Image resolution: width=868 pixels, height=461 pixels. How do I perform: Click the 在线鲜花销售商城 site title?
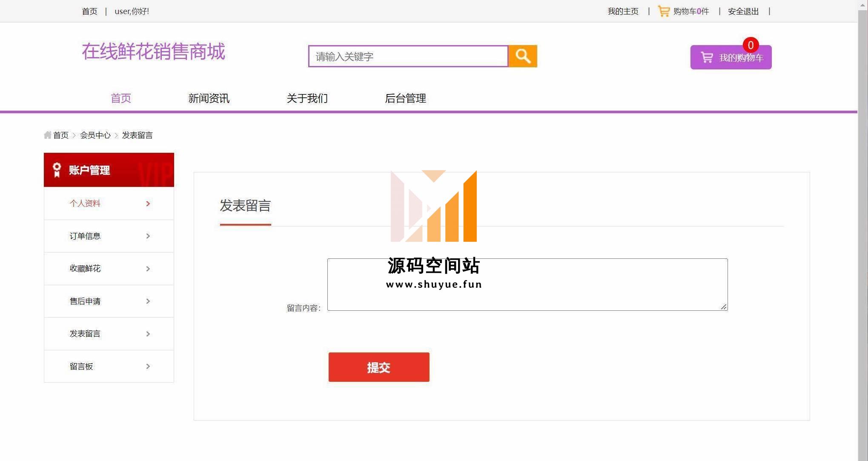[x=153, y=52]
